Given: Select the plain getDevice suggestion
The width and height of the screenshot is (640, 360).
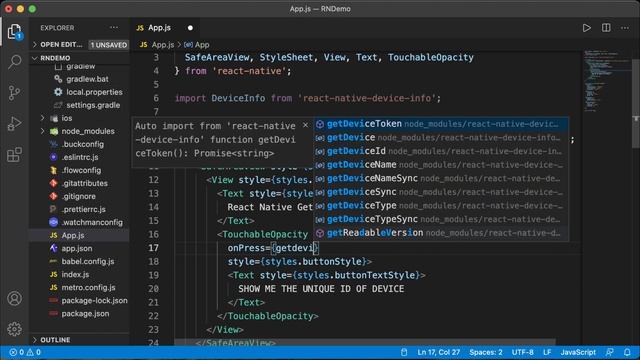Looking at the screenshot, I should point(441,138).
